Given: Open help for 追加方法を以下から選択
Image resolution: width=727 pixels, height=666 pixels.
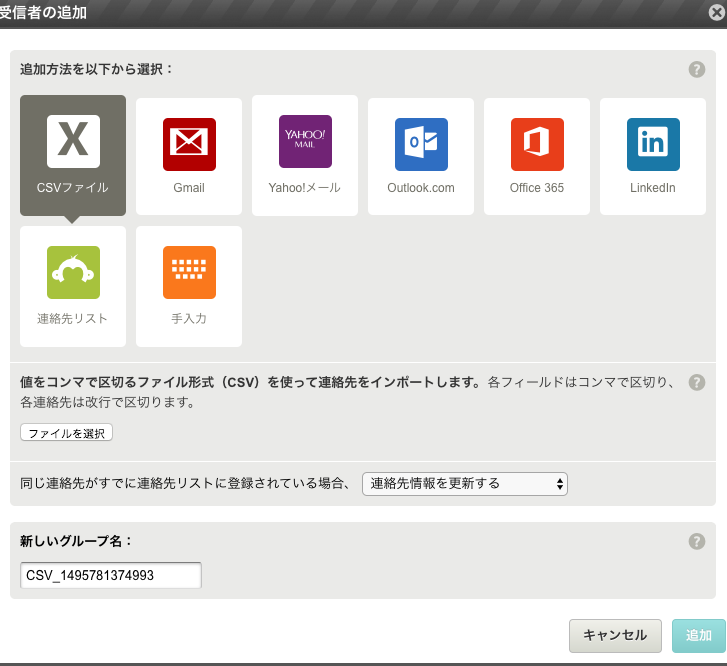Looking at the screenshot, I should point(696,70).
